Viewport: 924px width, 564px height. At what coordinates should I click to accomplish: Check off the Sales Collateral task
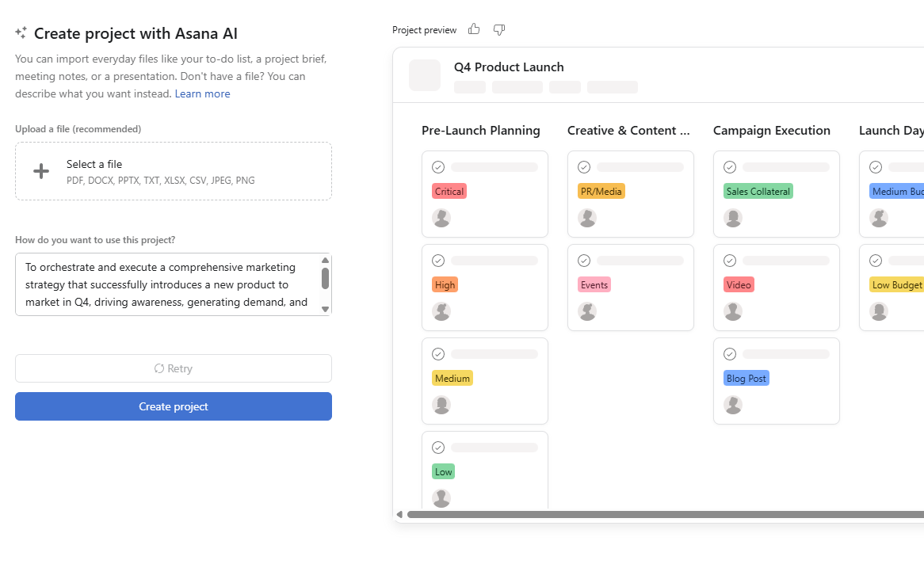pyautogui.click(x=730, y=166)
